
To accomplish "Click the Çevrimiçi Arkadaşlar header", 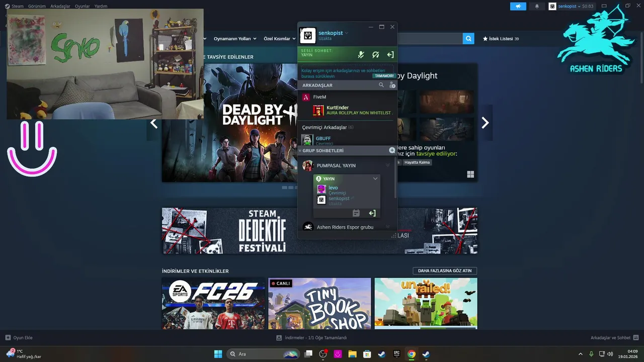I will [x=328, y=127].
